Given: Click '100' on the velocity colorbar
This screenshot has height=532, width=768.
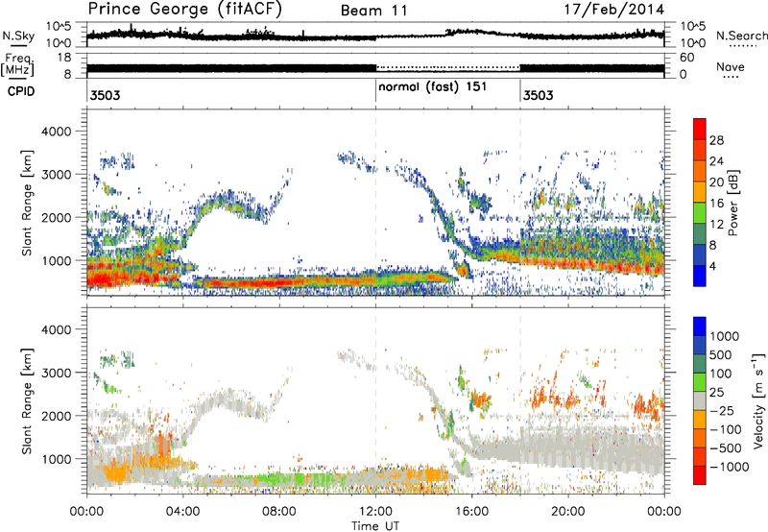Looking at the screenshot, I should 723,374.
